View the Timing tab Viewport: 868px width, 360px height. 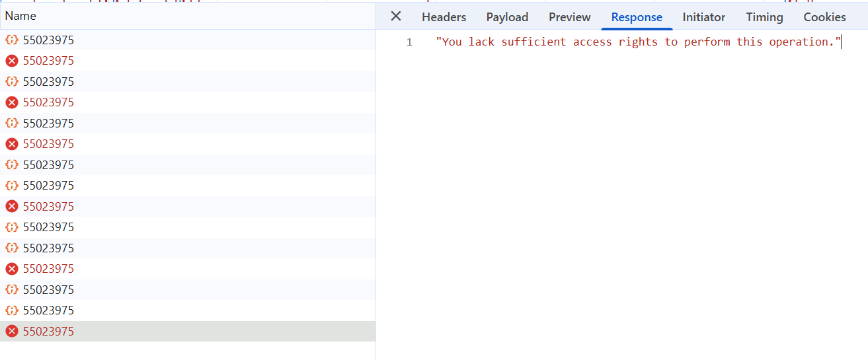764,17
